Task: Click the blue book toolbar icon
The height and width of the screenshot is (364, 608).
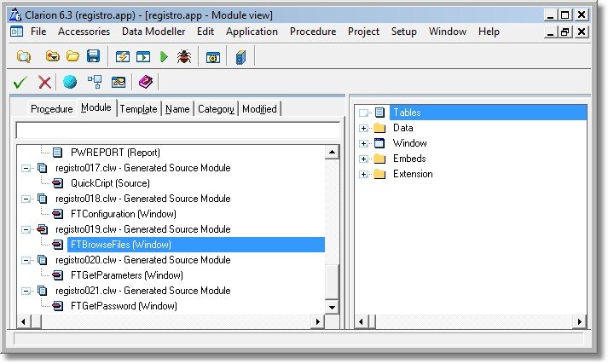Action: click(240, 57)
